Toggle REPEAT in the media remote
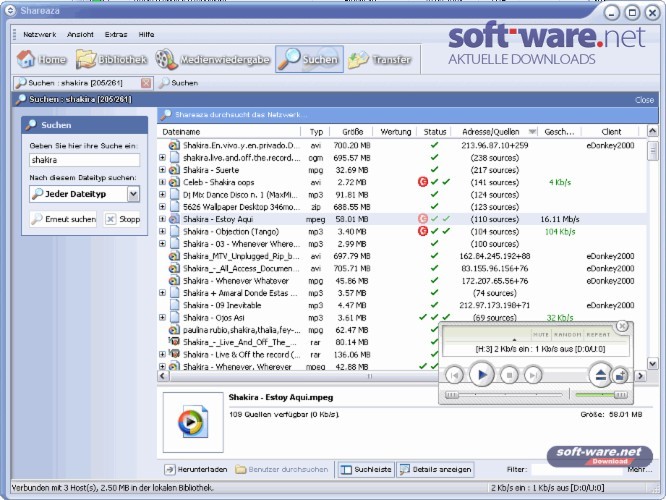666x500 pixels. tap(598, 335)
